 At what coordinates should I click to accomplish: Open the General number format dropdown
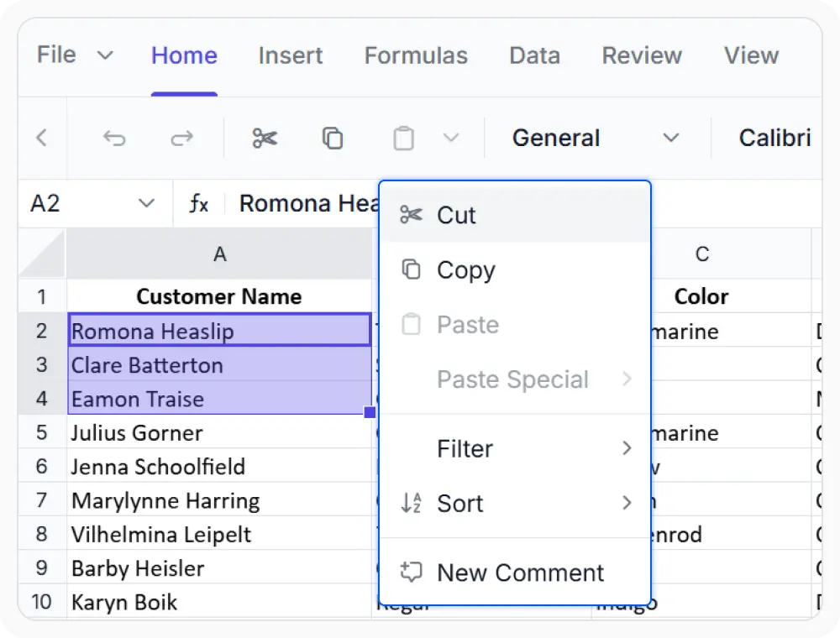click(x=596, y=138)
